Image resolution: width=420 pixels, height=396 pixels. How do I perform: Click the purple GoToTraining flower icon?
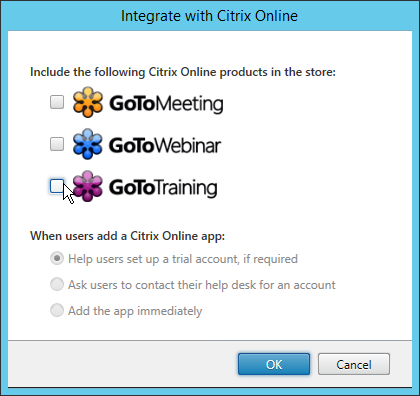(x=88, y=186)
